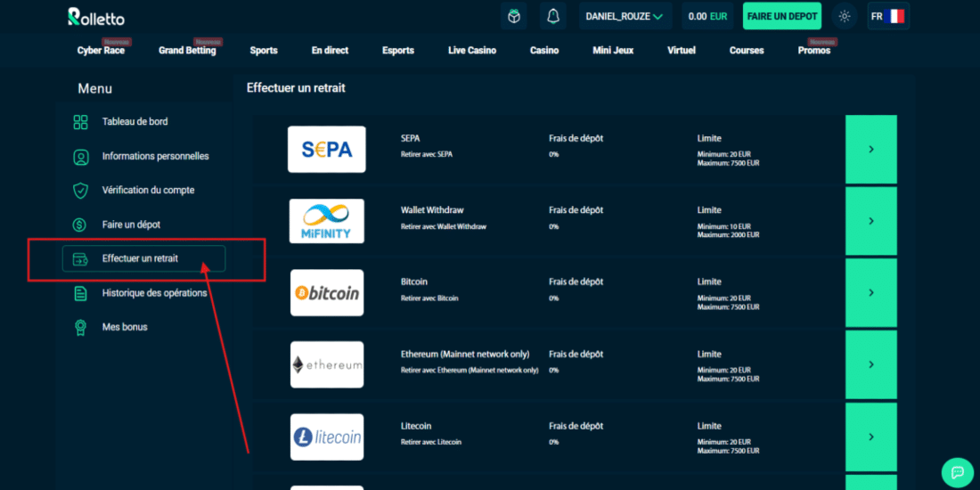Expand the Bitcoin withdrawal arrow
Image resolution: width=980 pixels, height=490 pixels.
(x=870, y=293)
